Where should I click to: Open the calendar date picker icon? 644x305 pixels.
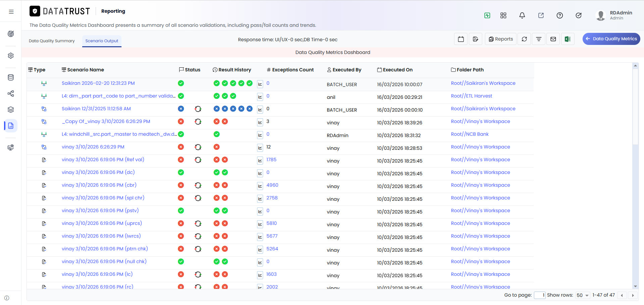coord(461,39)
